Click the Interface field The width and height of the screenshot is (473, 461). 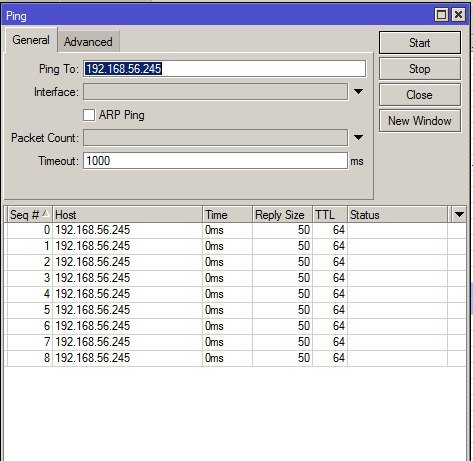215,92
